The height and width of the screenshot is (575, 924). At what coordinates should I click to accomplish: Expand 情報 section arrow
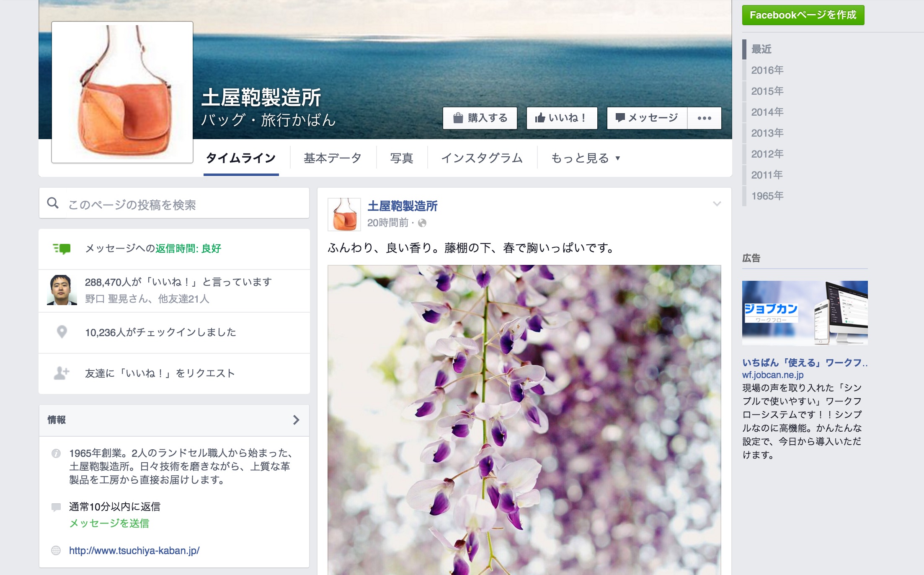296,420
